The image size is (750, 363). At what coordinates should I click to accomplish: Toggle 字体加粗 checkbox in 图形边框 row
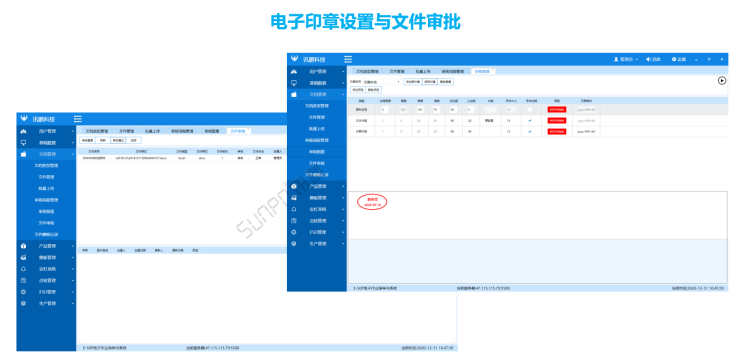529,110
